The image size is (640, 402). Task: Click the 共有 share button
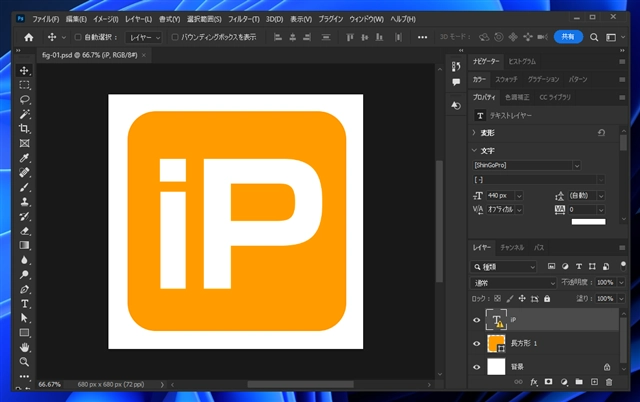(x=568, y=37)
